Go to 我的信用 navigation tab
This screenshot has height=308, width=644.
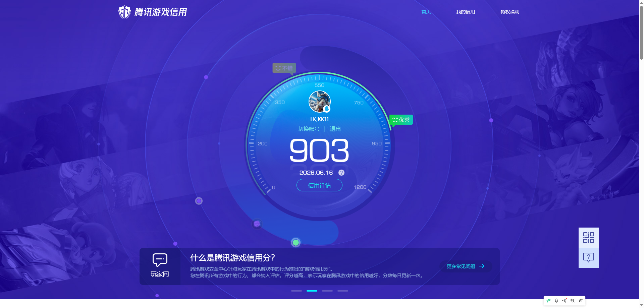point(466,12)
